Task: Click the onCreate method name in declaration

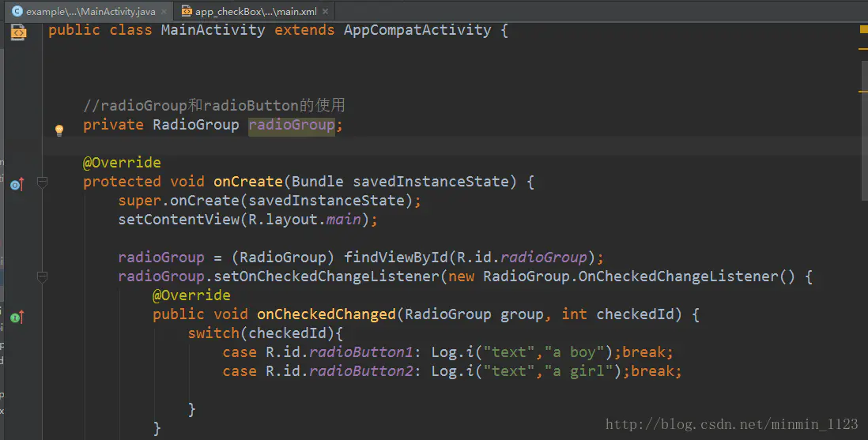Action: coord(248,182)
